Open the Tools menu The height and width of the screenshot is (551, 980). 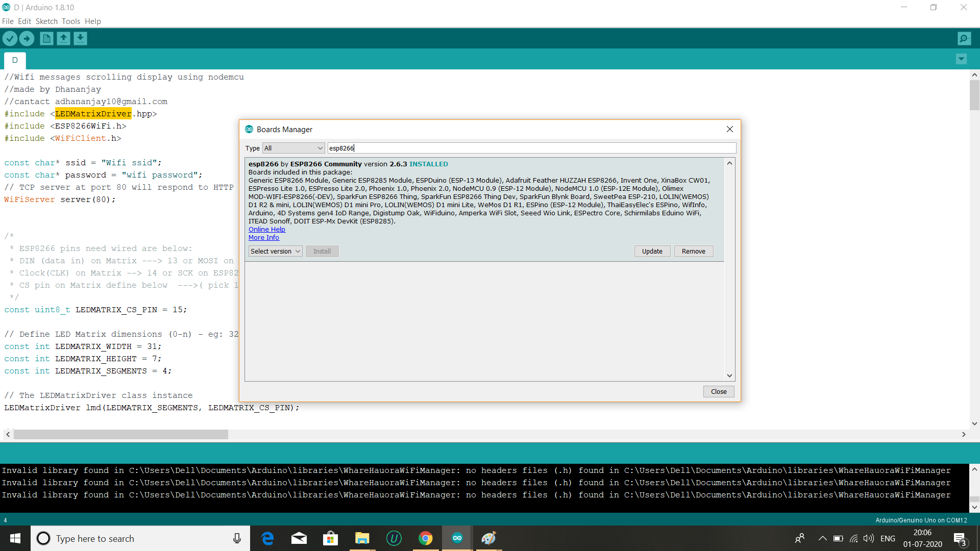pyautogui.click(x=71, y=21)
